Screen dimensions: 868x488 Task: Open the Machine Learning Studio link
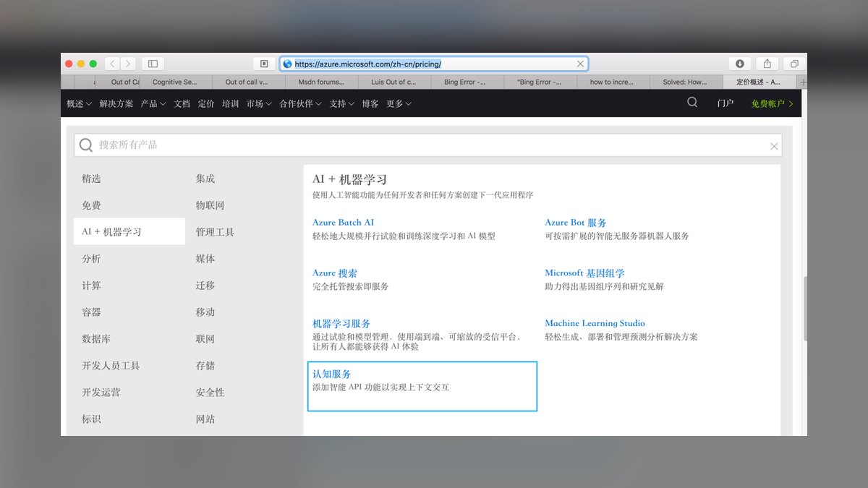595,323
